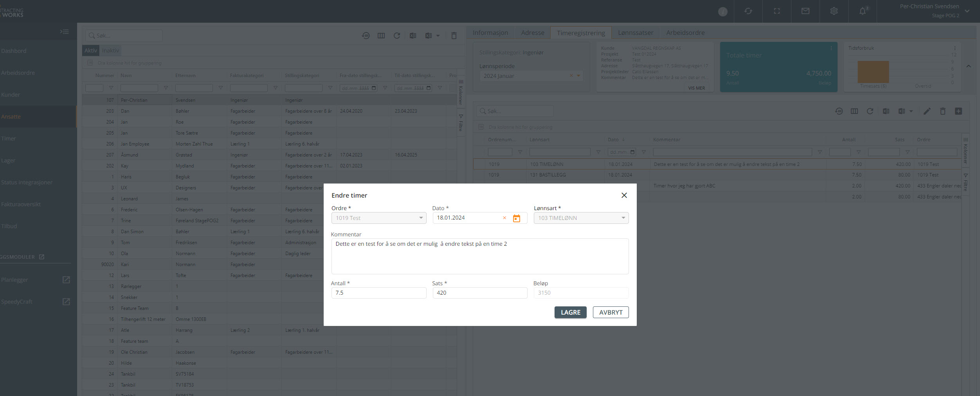The height and width of the screenshot is (396, 980).
Task: Reset employee grid state icon
Action: [366, 36]
